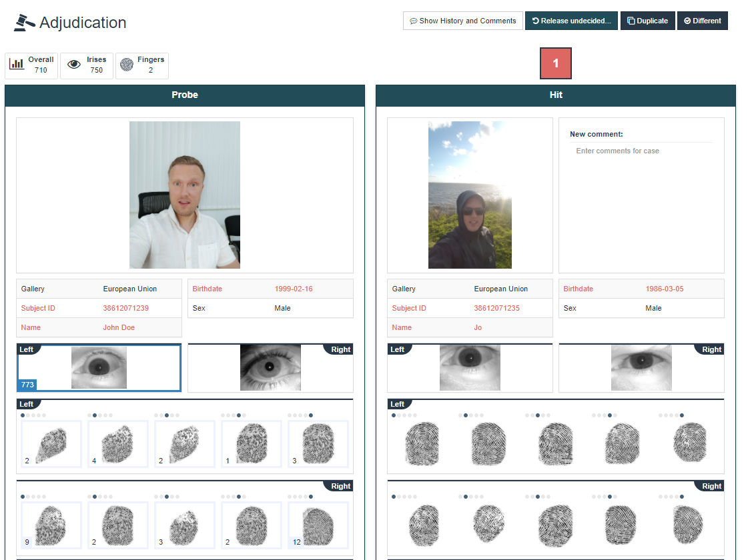Mark the case as Duplicate
This screenshot has width=748, height=560.
[647, 21]
